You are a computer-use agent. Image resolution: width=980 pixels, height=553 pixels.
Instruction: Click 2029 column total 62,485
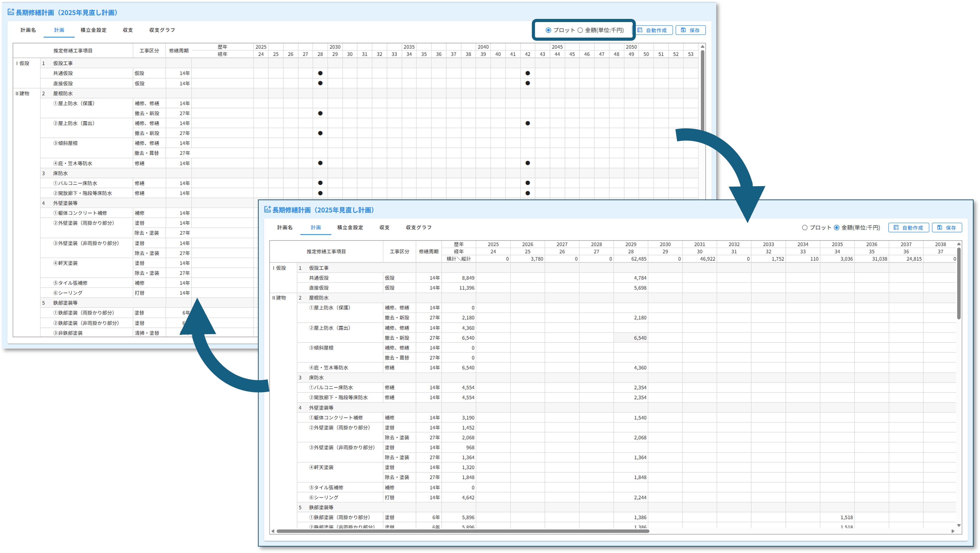639,259
